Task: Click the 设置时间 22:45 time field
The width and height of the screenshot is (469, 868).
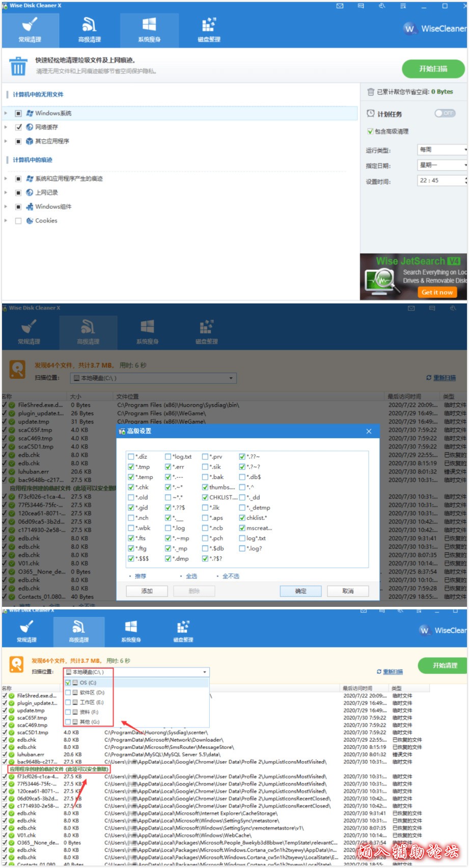Action: point(442,181)
